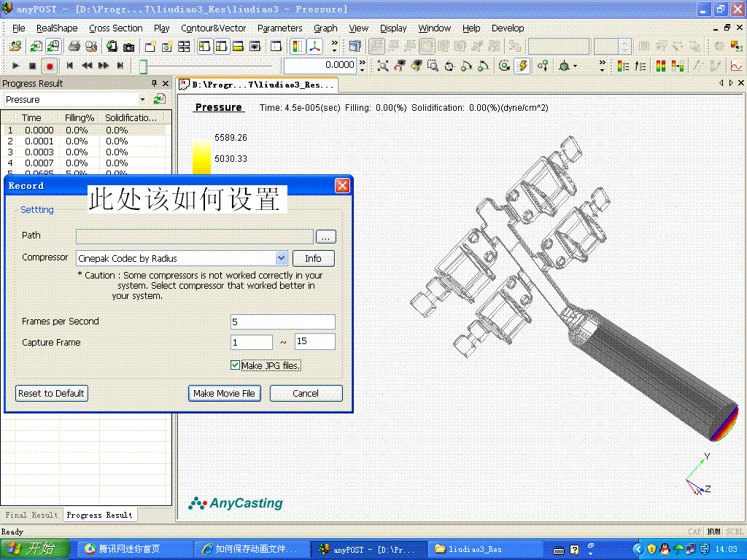The image size is (747, 560).
Task: Click the legend with list icon
Action: (x=623, y=66)
